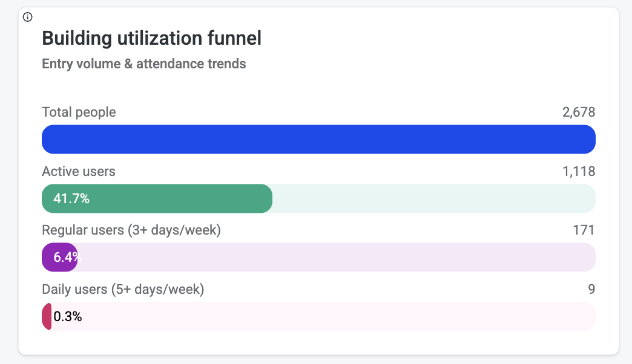Select the Building utilization funnel heading
Viewport: 632px width, 364px height.
[x=151, y=39]
